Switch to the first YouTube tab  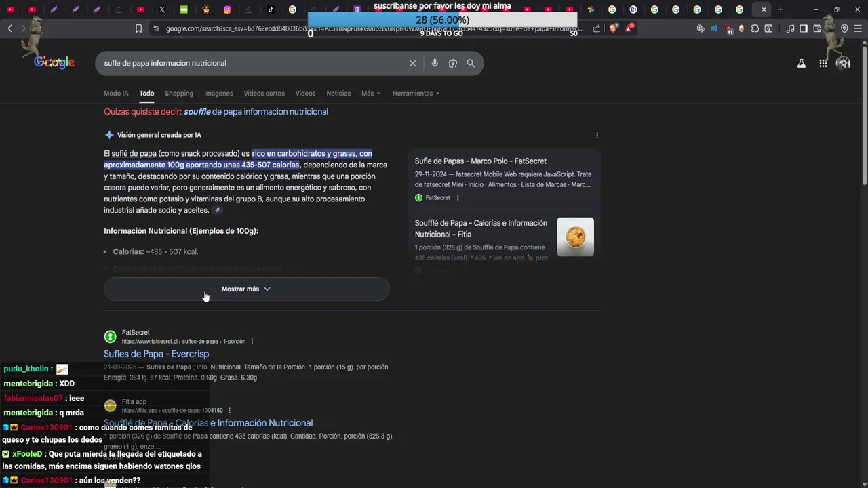(x=10, y=9)
